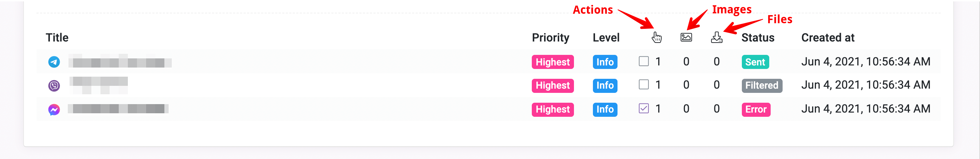The width and height of the screenshot is (980, 159).
Task: Click the Images column picture icon
Action: tap(686, 37)
